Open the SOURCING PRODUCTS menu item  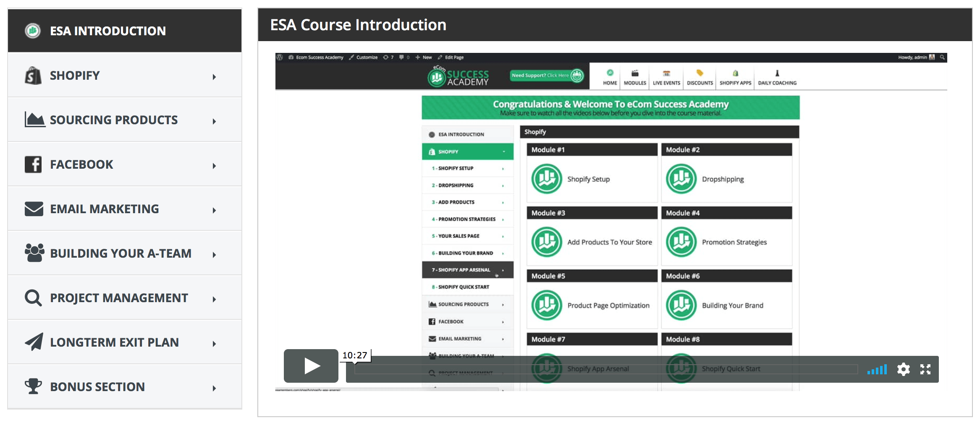point(125,120)
